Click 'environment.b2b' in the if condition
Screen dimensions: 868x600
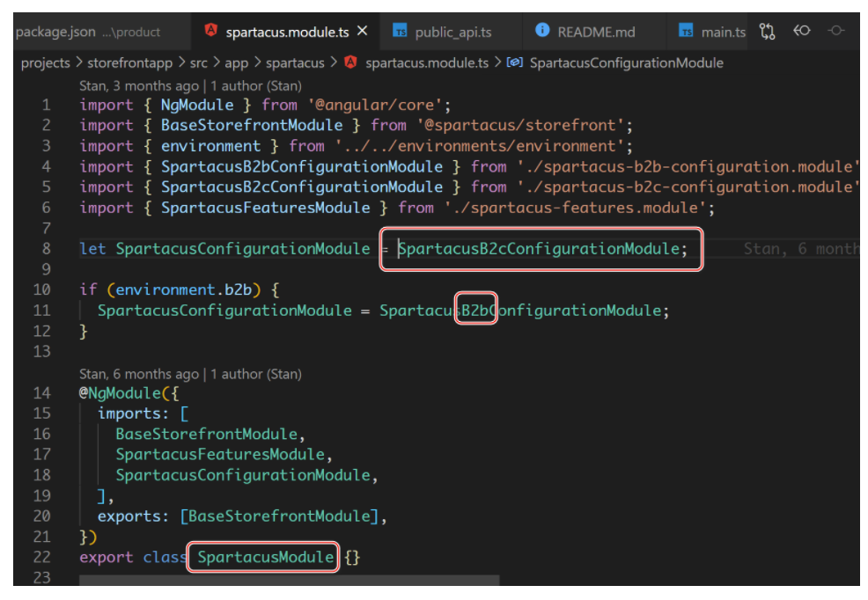coord(184,289)
